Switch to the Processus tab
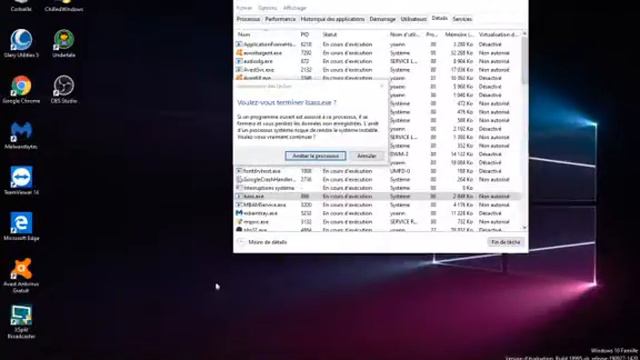This screenshot has width=640, height=360. (248, 19)
